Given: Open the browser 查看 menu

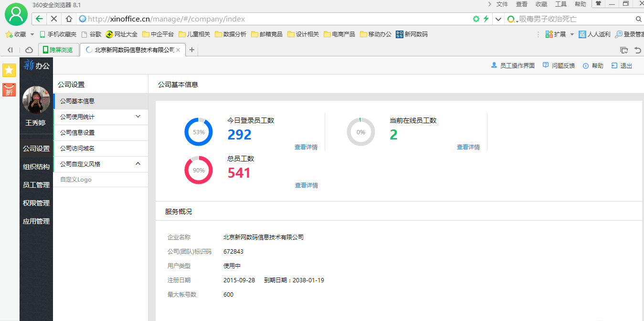Looking at the screenshot, I should pos(522,4).
